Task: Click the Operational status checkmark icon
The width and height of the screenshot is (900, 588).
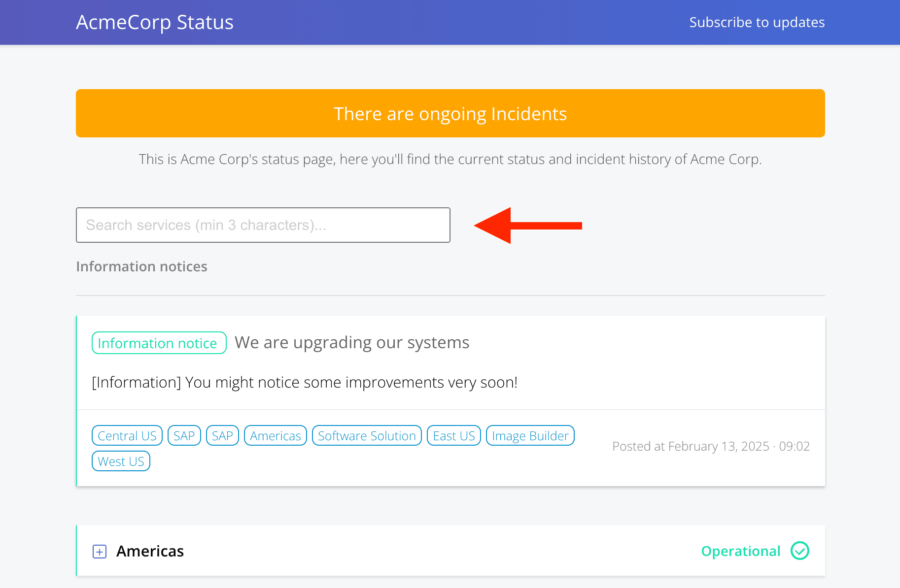Action: 800,551
